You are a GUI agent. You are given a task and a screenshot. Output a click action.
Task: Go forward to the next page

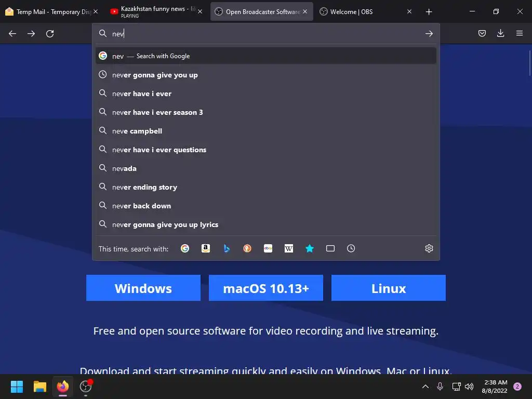click(31, 34)
